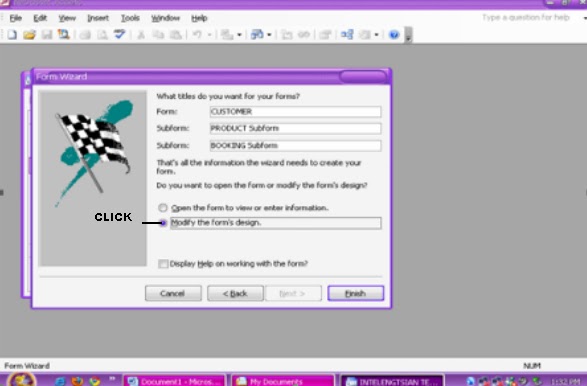Expand the toolbar options chevron
The image size is (587, 386).
pos(408,35)
